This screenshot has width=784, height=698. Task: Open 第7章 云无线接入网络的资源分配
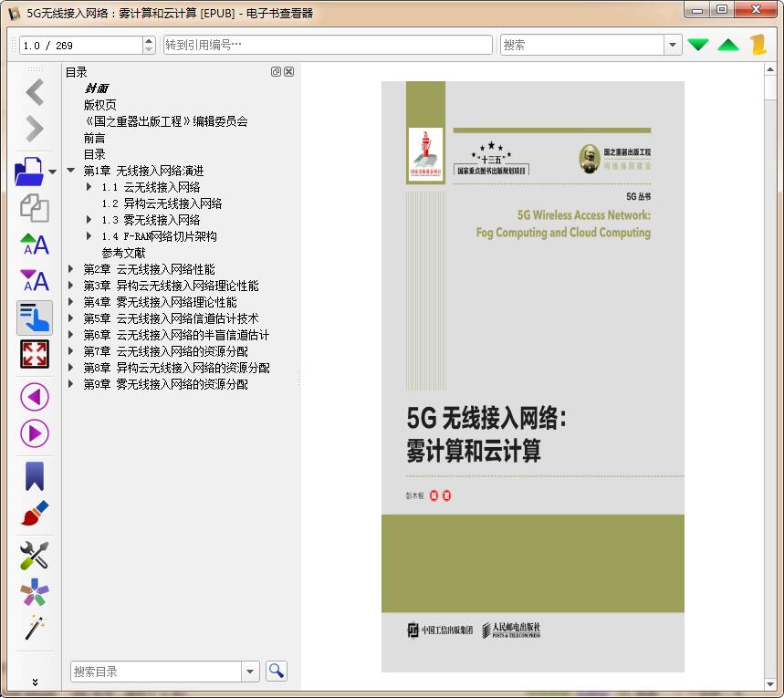(165, 351)
